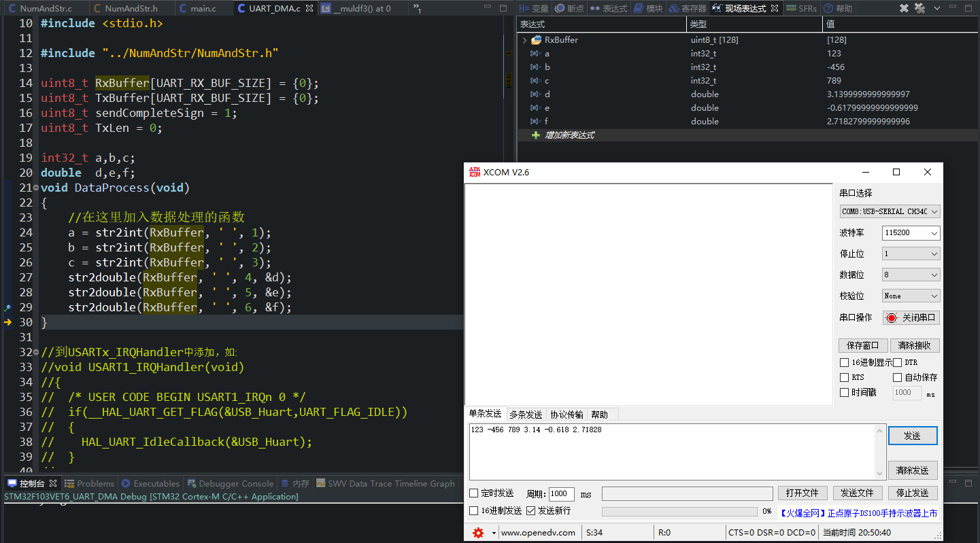Switch to SFRs tab

802,9
